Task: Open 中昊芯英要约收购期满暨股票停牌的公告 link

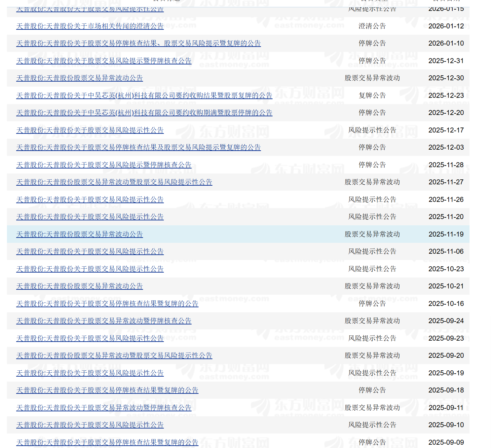Action: tap(144, 113)
